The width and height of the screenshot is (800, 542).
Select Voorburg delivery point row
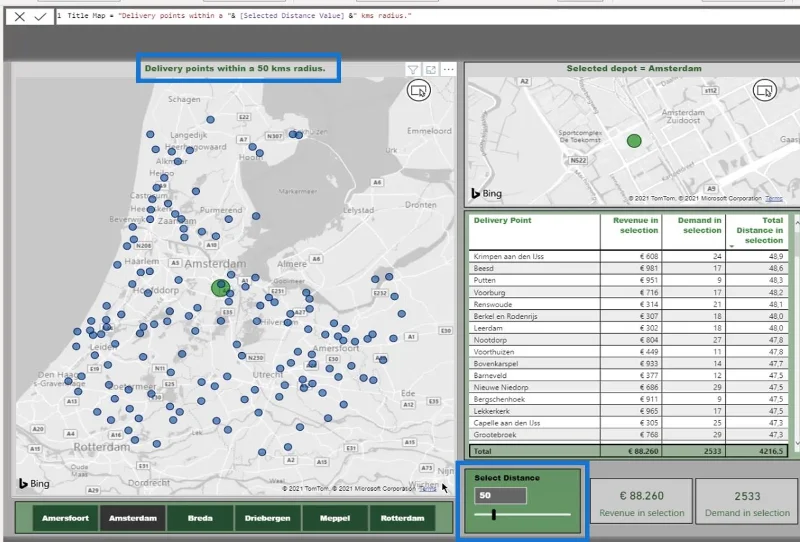(628, 292)
